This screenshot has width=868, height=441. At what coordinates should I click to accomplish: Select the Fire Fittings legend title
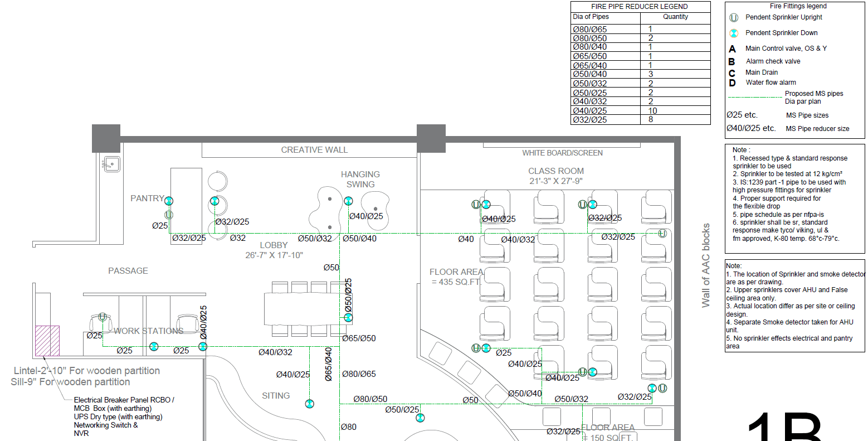pos(798,6)
